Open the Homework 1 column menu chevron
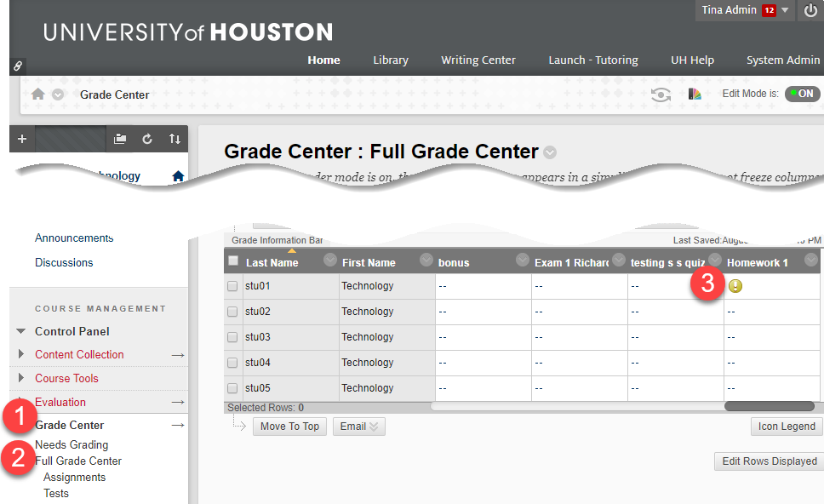The width and height of the screenshot is (824, 504). (x=811, y=260)
